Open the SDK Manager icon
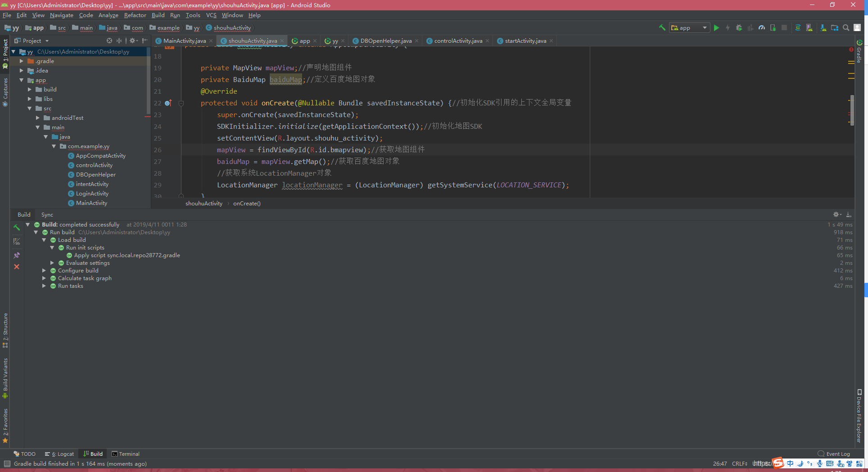This screenshot has height=472, width=868. 823,27
